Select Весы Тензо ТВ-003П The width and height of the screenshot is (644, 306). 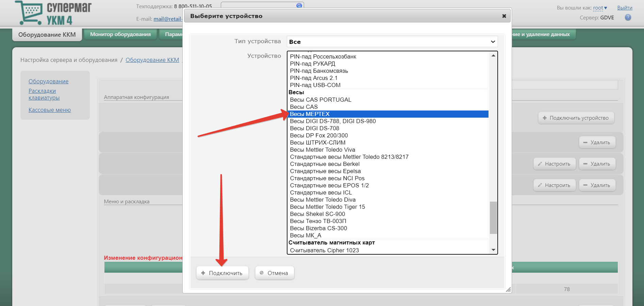388,221
